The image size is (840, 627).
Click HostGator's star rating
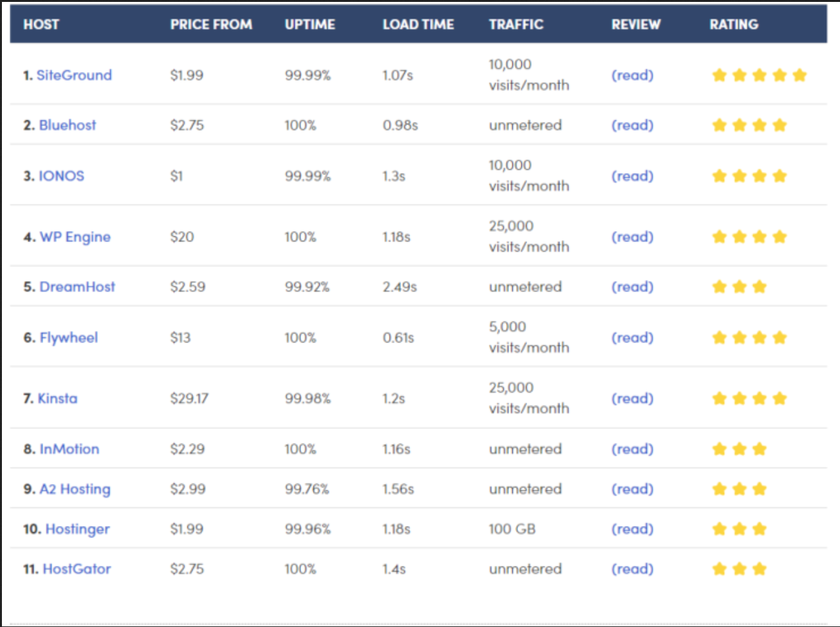click(740, 569)
